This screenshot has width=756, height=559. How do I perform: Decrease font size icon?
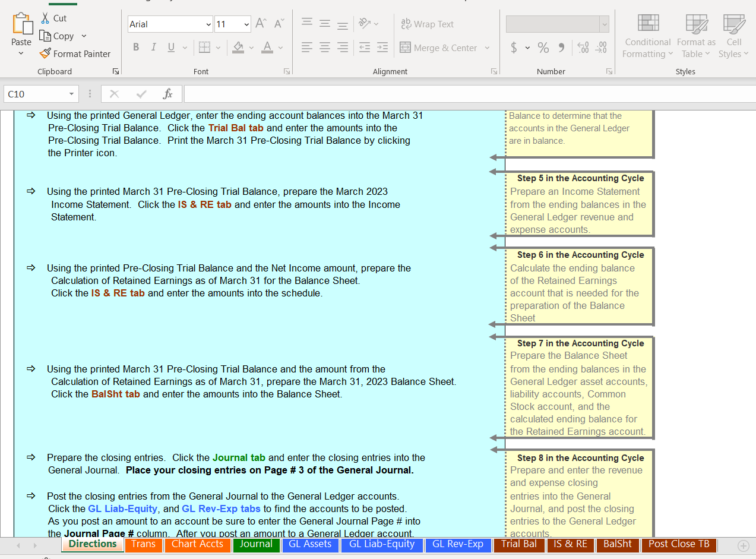(x=279, y=24)
